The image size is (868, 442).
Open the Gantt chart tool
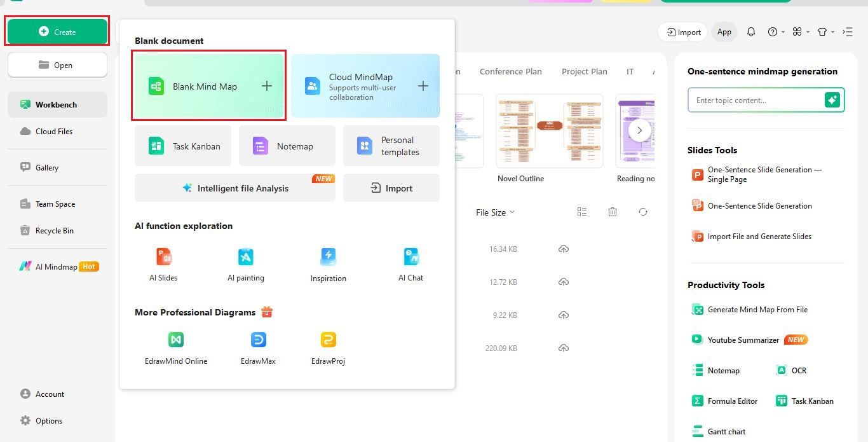click(719, 431)
